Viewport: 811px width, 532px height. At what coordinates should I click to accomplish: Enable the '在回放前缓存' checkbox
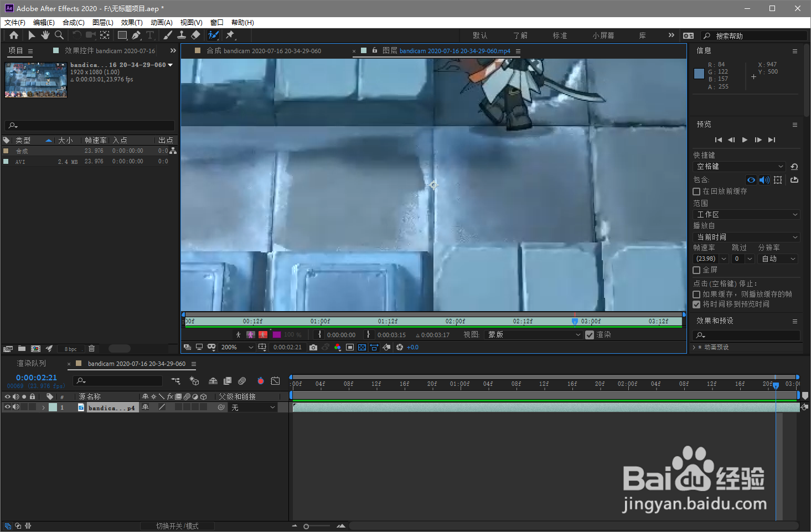click(696, 192)
